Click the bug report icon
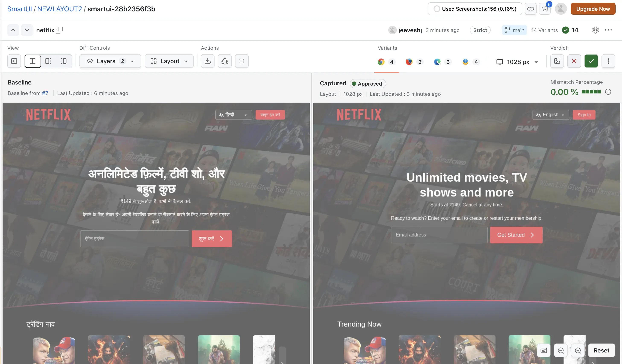622x364 pixels. 225,61
